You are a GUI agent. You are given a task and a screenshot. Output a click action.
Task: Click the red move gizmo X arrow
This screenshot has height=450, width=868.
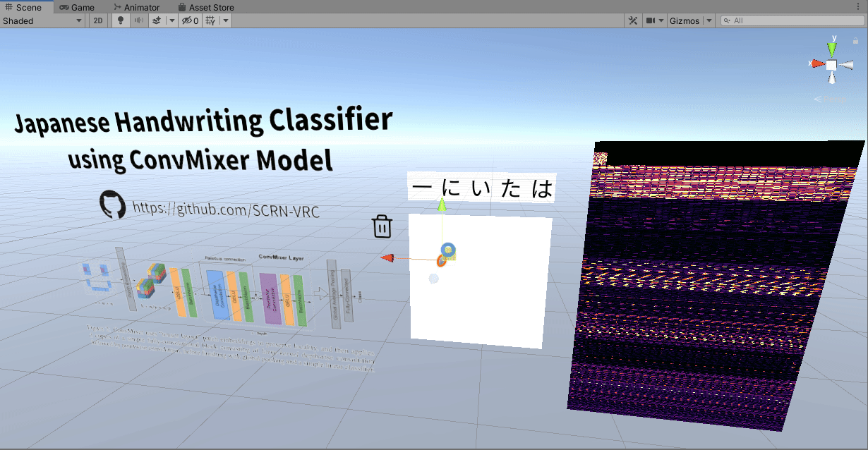(387, 257)
